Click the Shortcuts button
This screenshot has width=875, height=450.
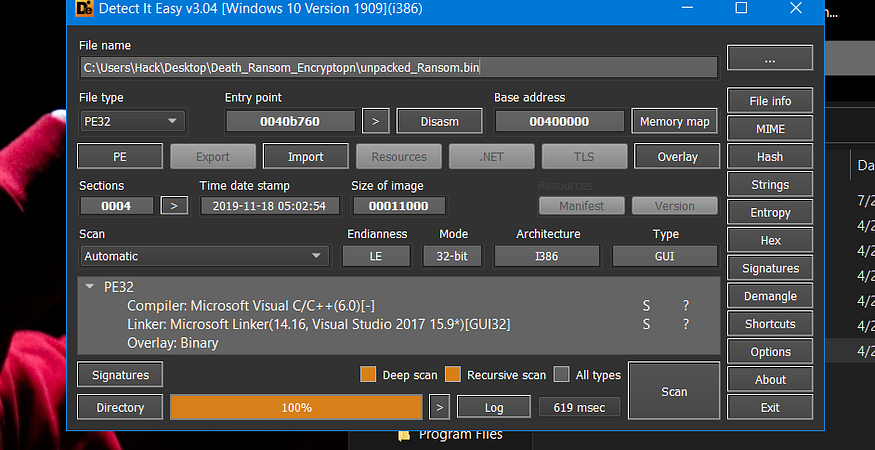click(x=770, y=324)
